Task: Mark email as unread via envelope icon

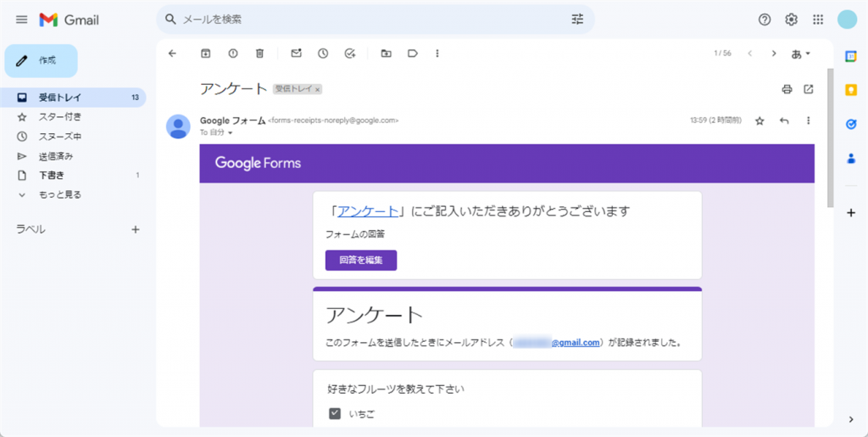Action: point(296,53)
